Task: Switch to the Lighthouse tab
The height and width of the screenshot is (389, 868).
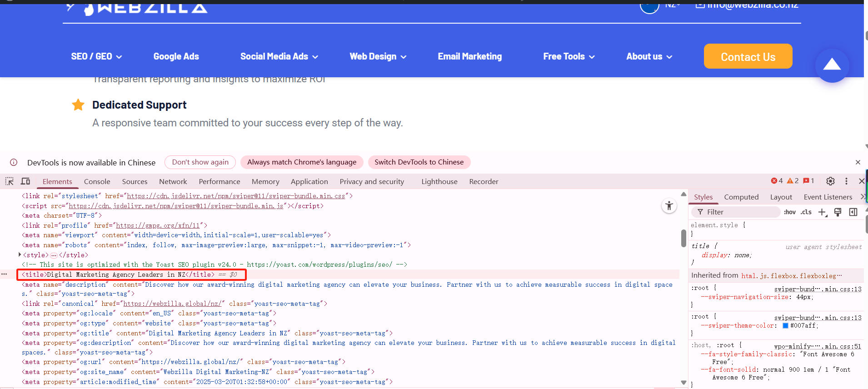Action: click(439, 181)
